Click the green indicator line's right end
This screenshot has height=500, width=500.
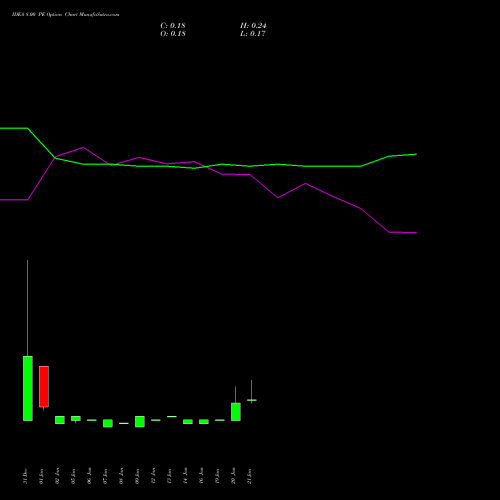[x=416, y=154]
